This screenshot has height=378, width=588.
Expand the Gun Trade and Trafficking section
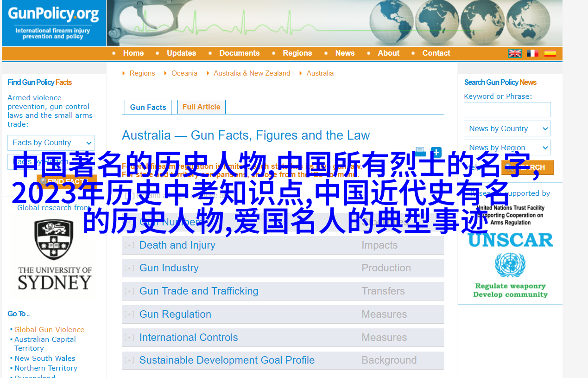point(129,291)
